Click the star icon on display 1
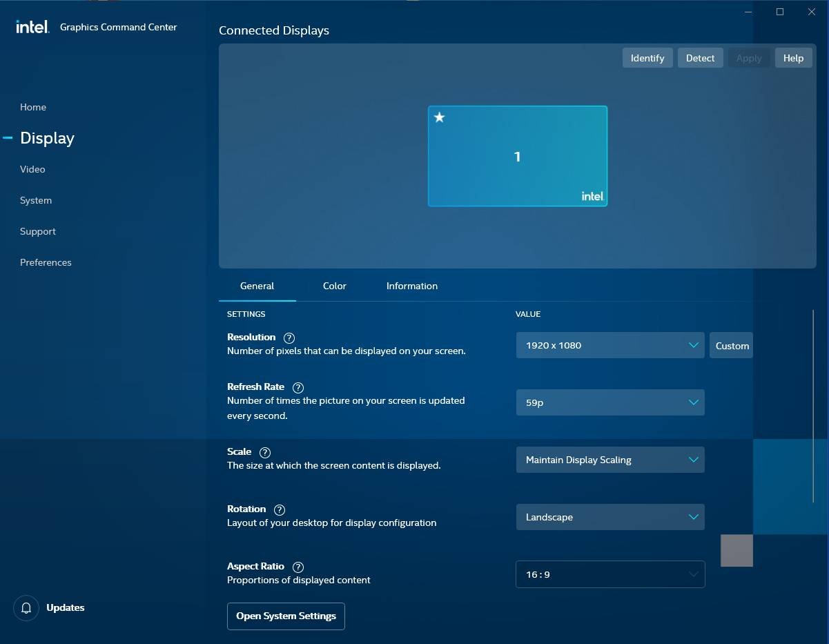The height and width of the screenshot is (644, 829). click(440, 117)
